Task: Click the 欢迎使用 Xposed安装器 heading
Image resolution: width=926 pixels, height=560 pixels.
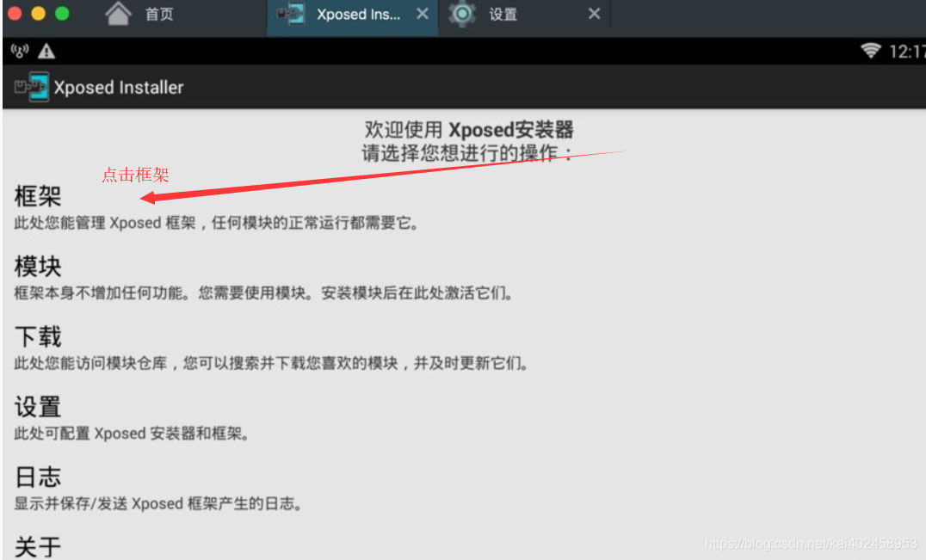Action: coord(469,129)
